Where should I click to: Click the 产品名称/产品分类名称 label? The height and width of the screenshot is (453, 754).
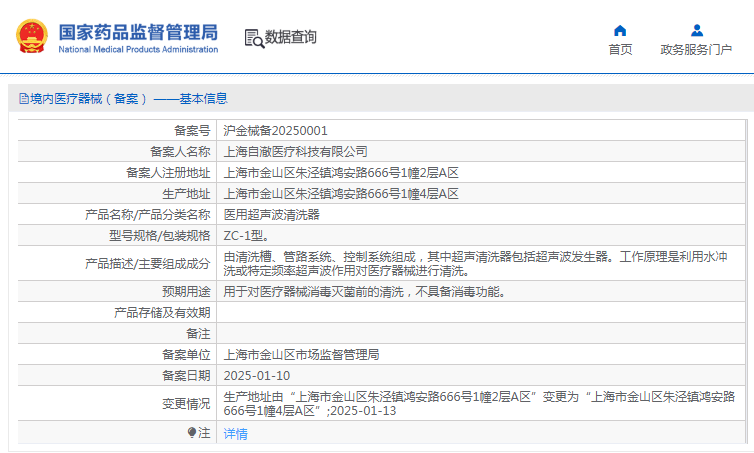148,214
